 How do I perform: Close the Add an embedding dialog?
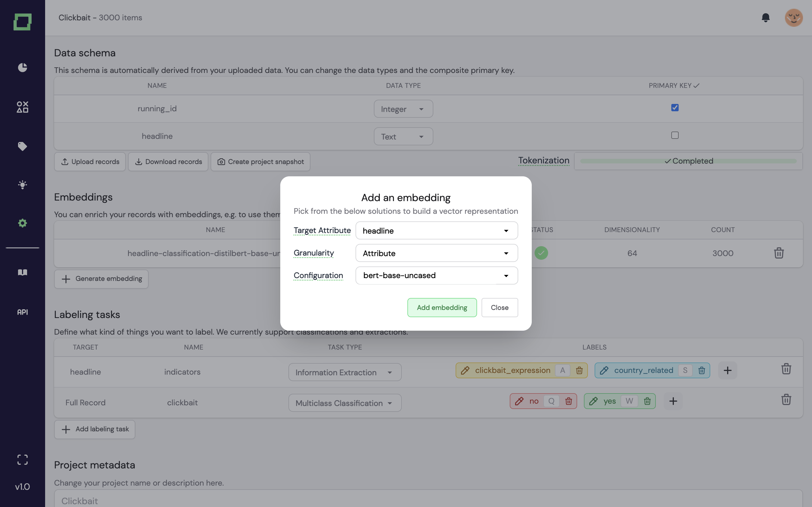click(x=499, y=308)
